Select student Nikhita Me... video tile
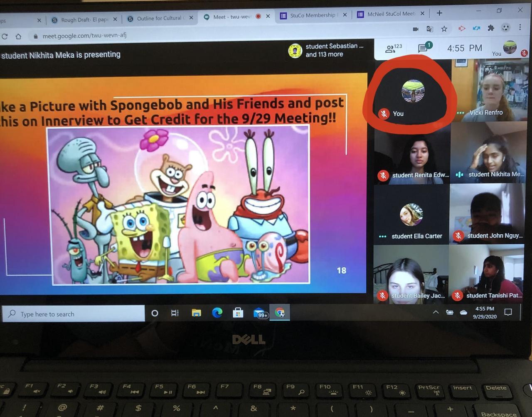 [488, 152]
